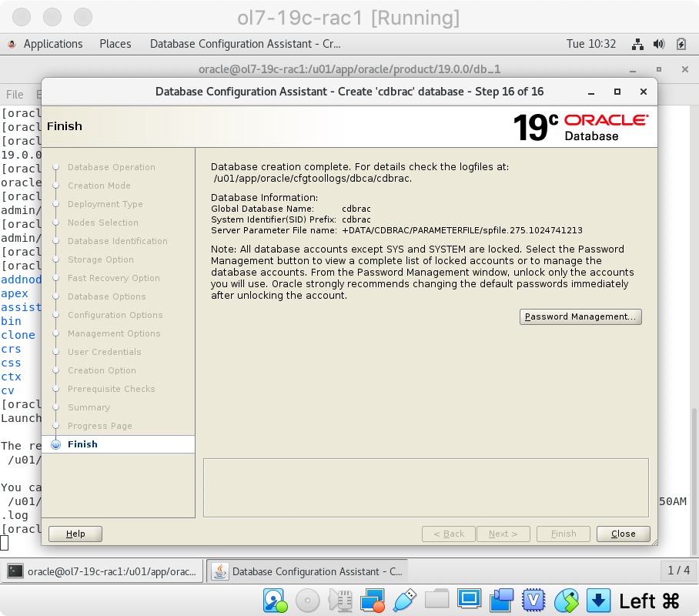Select the Database Operation step
The height and width of the screenshot is (616, 699).
[x=112, y=167]
